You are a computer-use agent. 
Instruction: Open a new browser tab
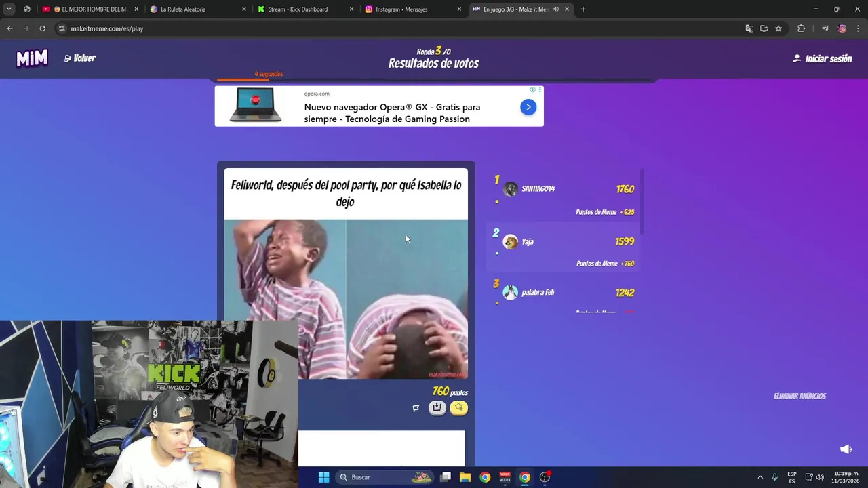pyautogui.click(x=583, y=9)
